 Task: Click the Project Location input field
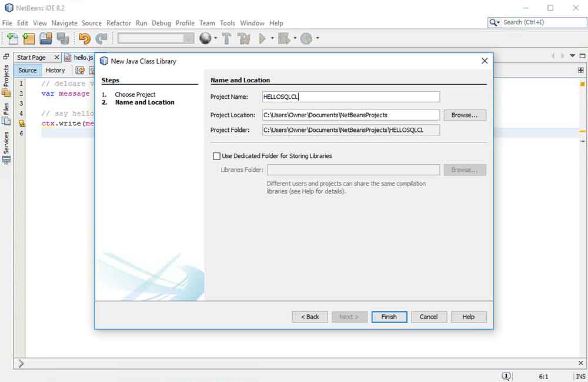(x=351, y=115)
